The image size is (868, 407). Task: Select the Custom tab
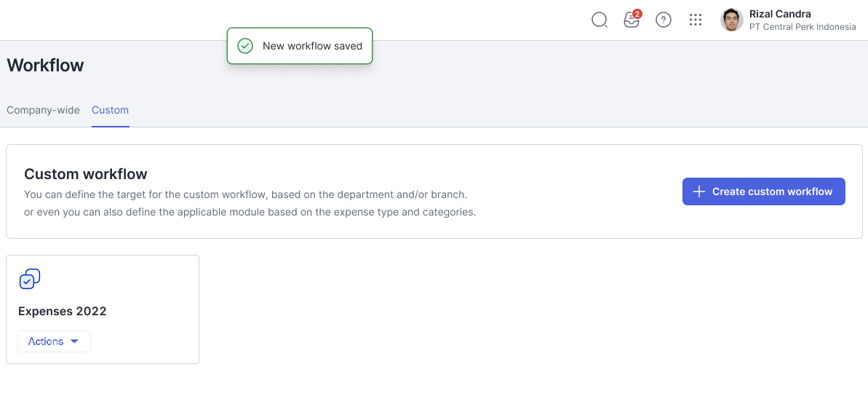110,110
